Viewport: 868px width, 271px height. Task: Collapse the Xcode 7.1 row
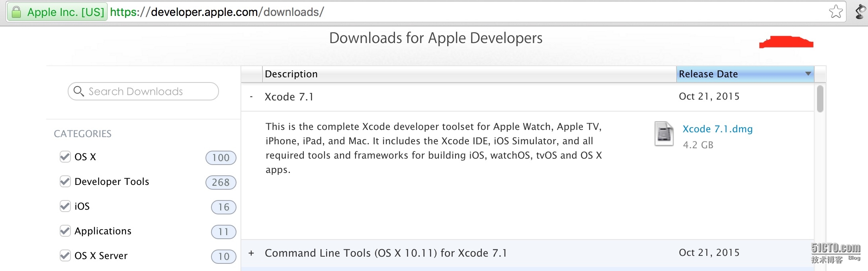click(251, 97)
